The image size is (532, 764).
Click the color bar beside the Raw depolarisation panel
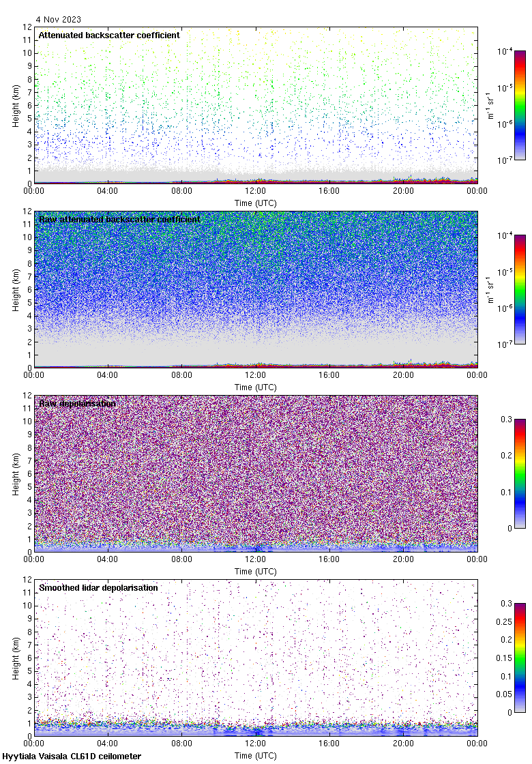tap(520, 473)
